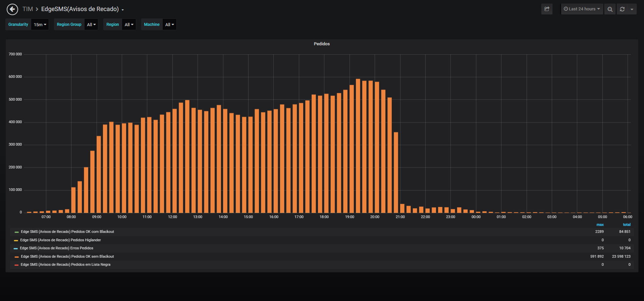This screenshot has height=301, width=644.
Task: Open the EdgeSMS(Avisos de Recado) dashboard menu
Action: pyautogui.click(x=83, y=9)
